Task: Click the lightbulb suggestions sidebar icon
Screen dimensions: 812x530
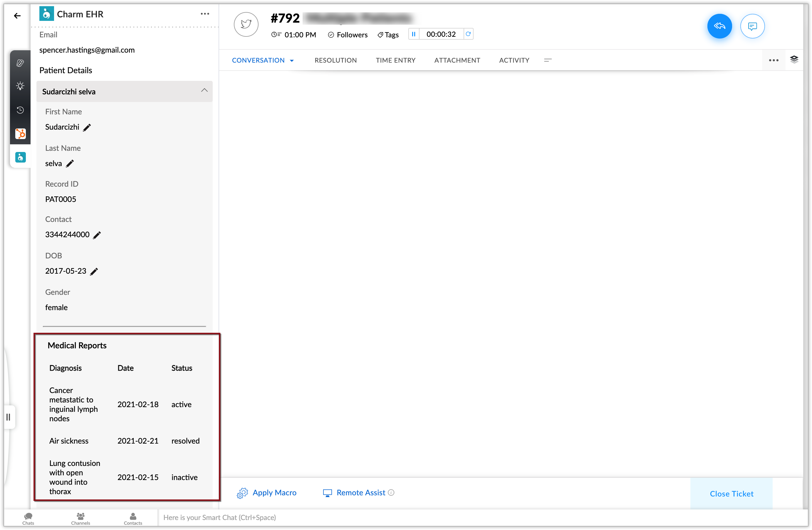Action: [x=20, y=86]
